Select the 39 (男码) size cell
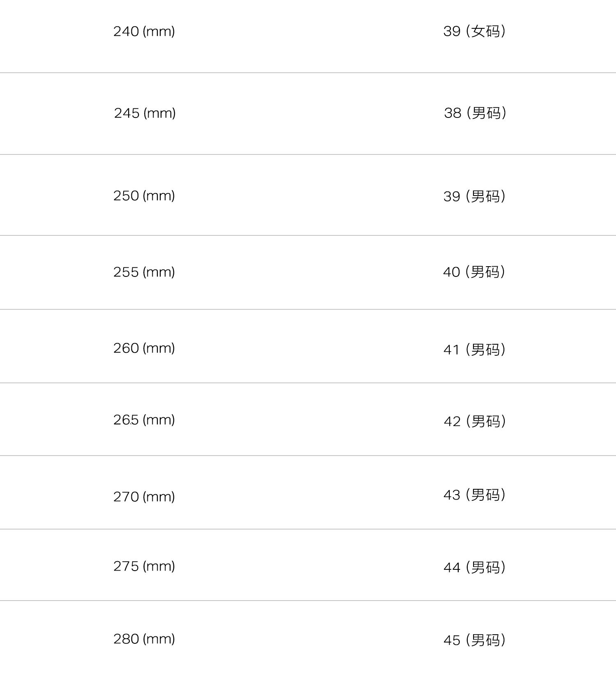Image resolution: width=616 pixels, height=677 pixels. click(474, 196)
